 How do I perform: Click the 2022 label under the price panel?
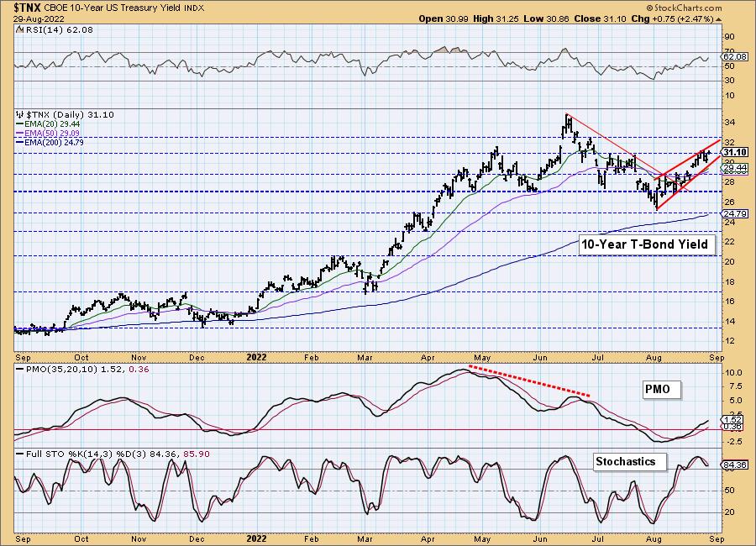coord(256,357)
